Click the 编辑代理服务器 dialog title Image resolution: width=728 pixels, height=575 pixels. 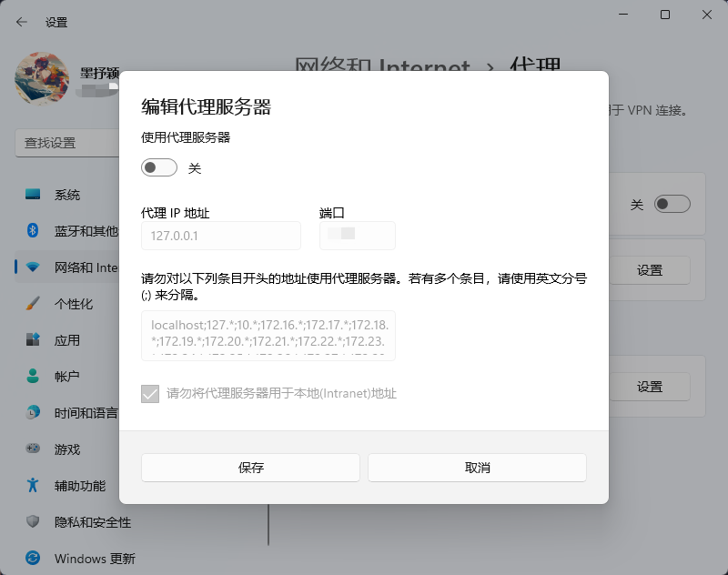[x=207, y=106]
